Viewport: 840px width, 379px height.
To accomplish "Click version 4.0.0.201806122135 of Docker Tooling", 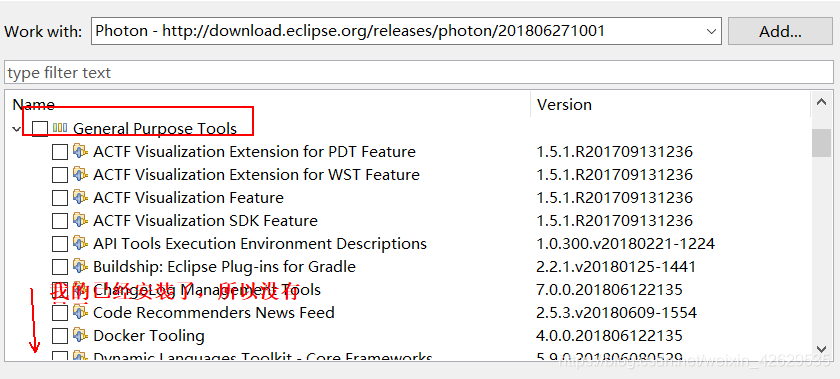I will 610,336.
